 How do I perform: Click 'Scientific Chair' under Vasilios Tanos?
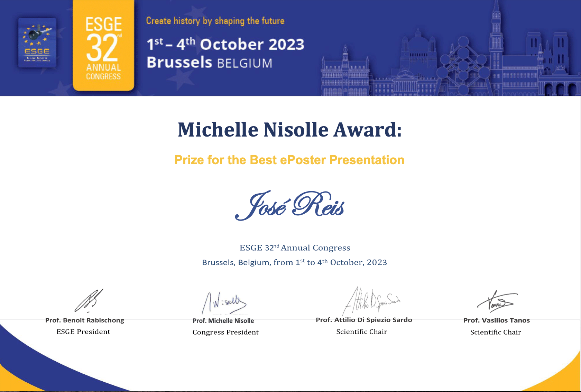click(x=496, y=332)
